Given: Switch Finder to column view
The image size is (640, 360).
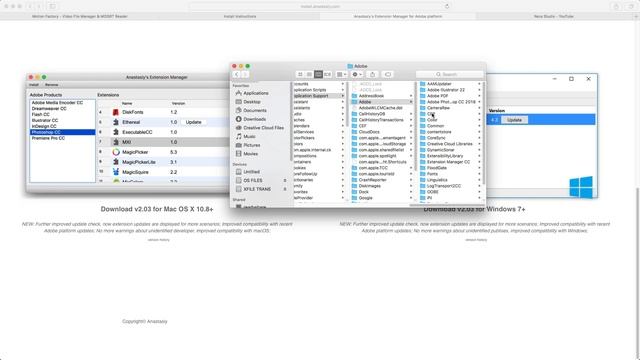Looking at the screenshot, I should pyautogui.click(x=318, y=74).
